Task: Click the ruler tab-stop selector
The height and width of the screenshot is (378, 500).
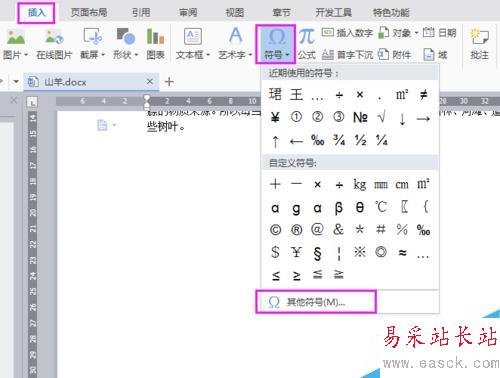Action: tap(32, 102)
